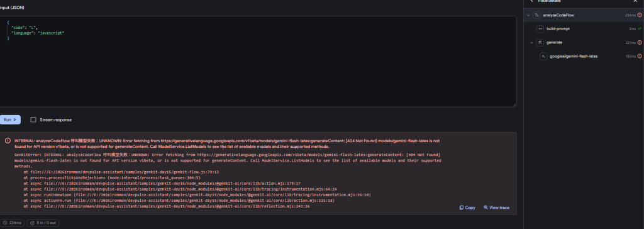Click the action.mjs:179:27 stack line
644x229 pixels.
click(162, 183)
